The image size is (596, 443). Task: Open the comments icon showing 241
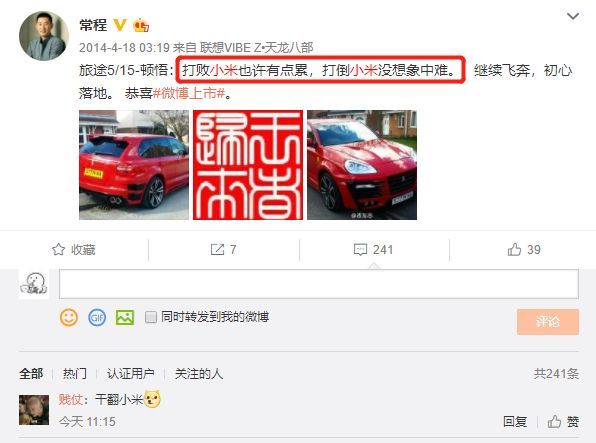coord(360,249)
